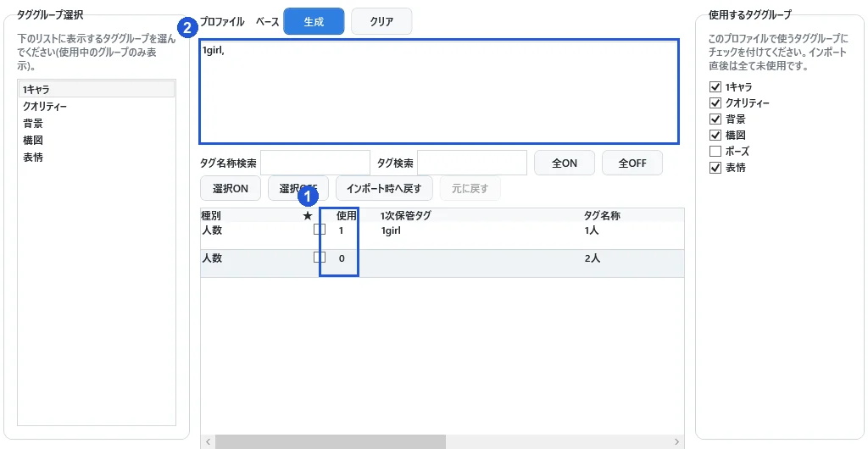The image size is (868, 449).
Task: Select 構図 in the tag group list
Action: (x=97, y=141)
